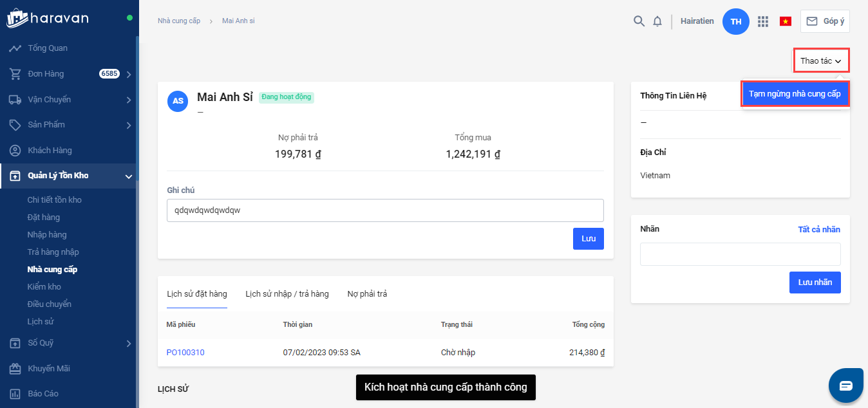This screenshot has height=408, width=868.
Task: Open the notifications bell
Action: coord(657,21)
